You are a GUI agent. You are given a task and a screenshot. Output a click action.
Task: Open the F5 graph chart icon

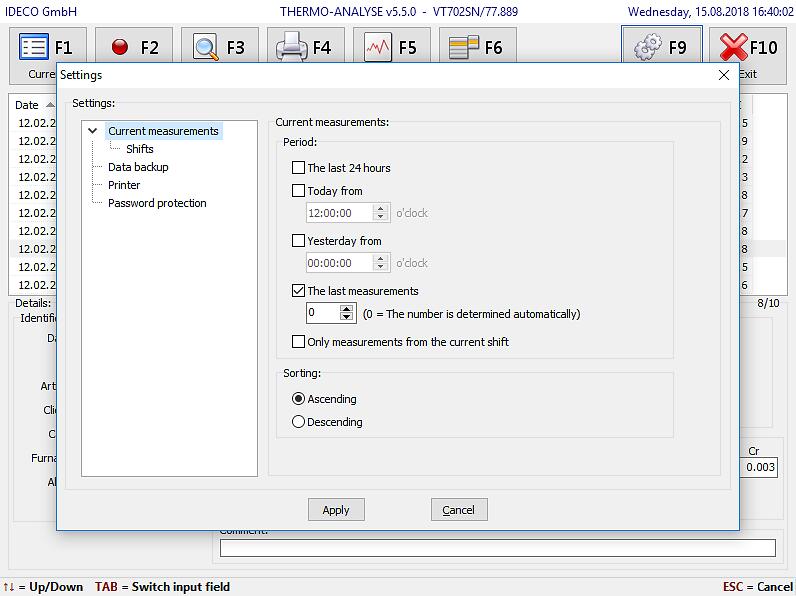378,47
